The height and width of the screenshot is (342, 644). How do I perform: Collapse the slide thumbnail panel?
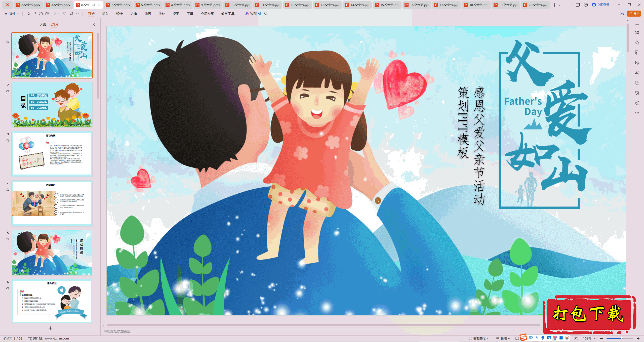coord(94,24)
